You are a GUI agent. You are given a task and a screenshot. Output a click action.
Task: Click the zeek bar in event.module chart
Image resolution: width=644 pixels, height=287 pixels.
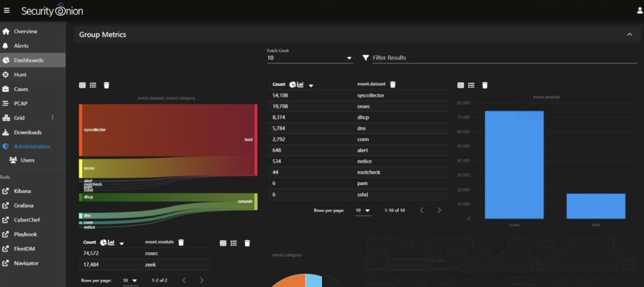tap(596, 206)
